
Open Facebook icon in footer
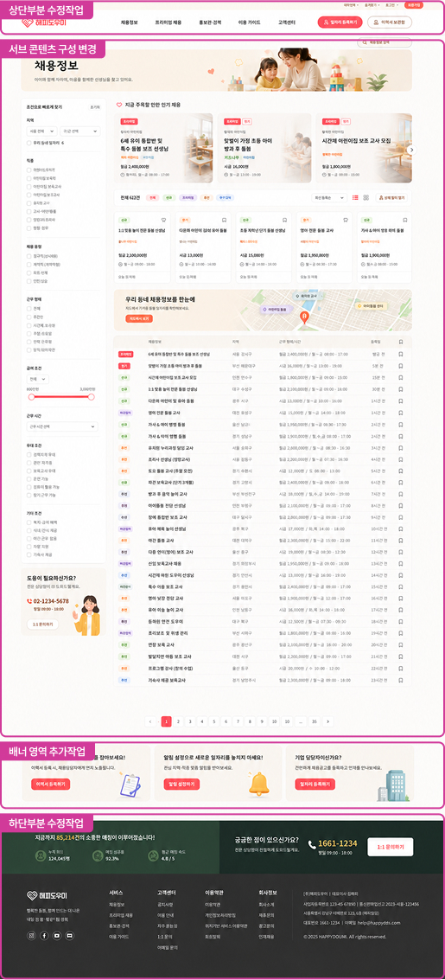click(x=44, y=935)
